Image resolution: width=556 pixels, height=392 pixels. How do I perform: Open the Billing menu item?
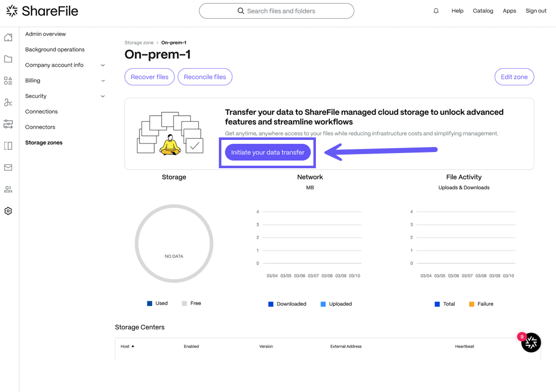pos(33,80)
